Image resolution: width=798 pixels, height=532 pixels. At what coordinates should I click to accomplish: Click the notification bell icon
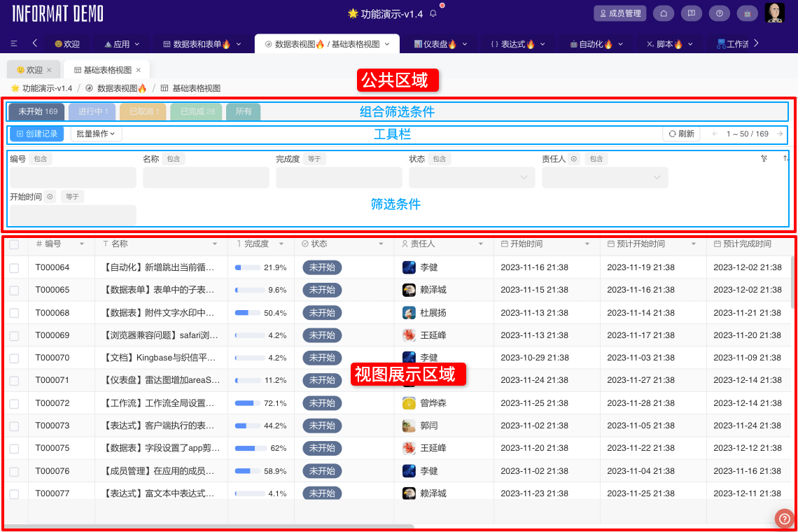433,12
